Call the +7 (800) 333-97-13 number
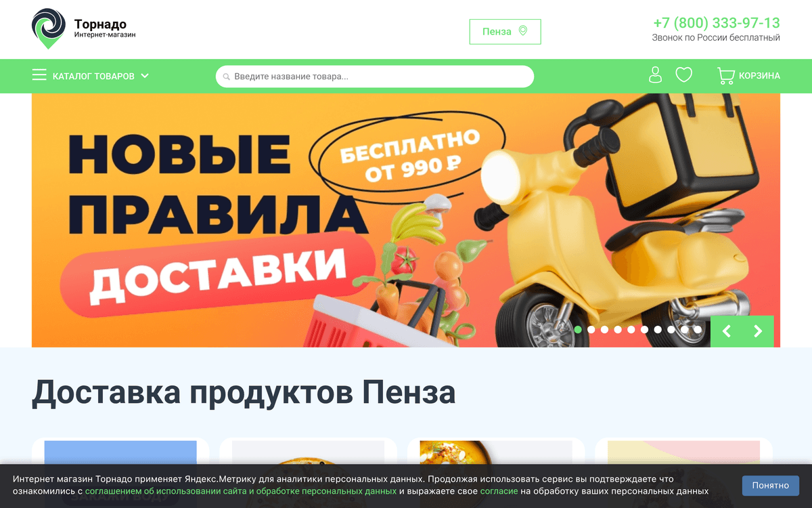Image resolution: width=812 pixels, height=508 pixels. (x=717, y=23)
